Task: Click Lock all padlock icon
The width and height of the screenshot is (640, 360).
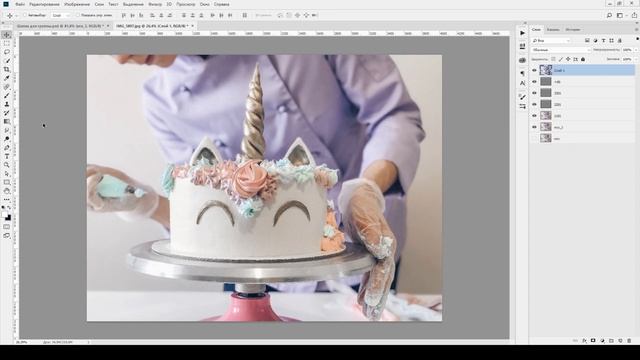Action: pos(583,59)
